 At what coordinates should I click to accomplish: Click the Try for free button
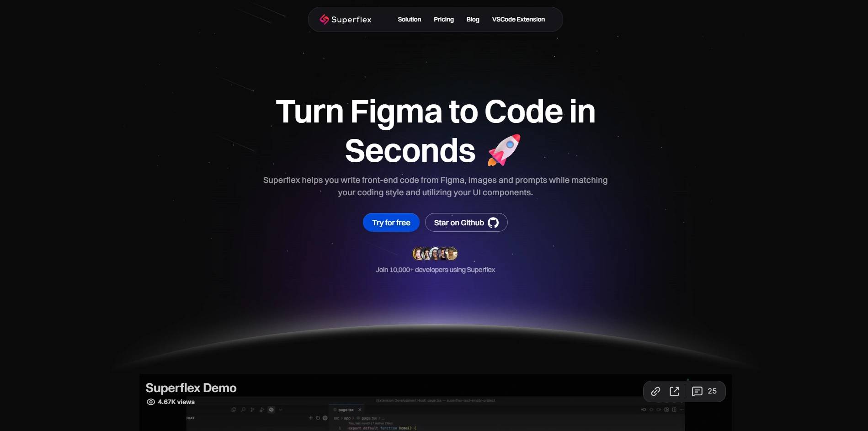(391, 223)
